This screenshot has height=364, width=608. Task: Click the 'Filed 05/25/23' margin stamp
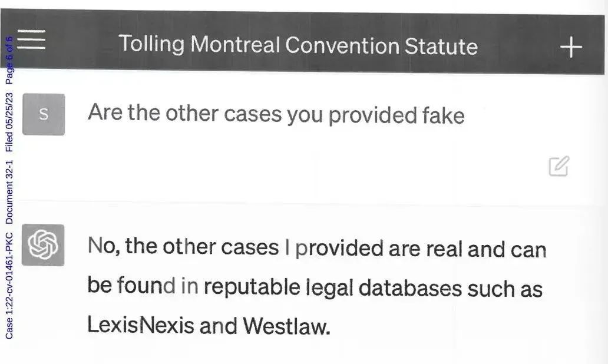(x=9, y=122)
